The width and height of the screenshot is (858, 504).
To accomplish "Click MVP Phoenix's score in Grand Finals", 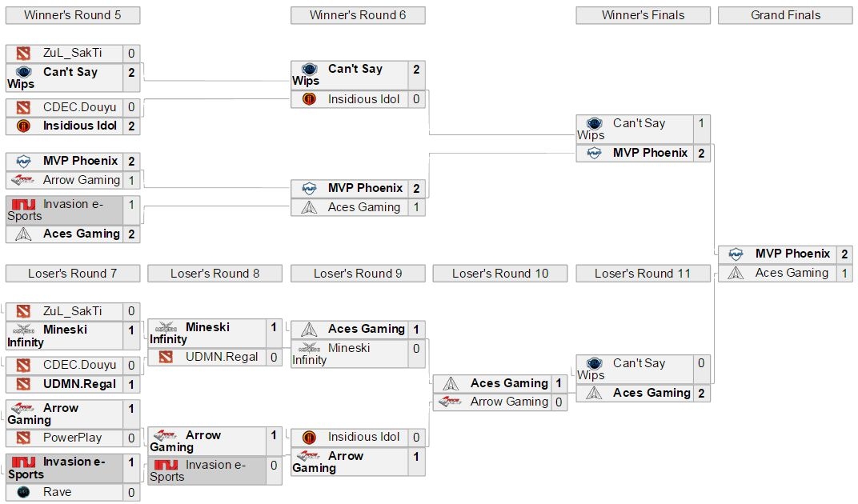I will click(x=844, y=254).
